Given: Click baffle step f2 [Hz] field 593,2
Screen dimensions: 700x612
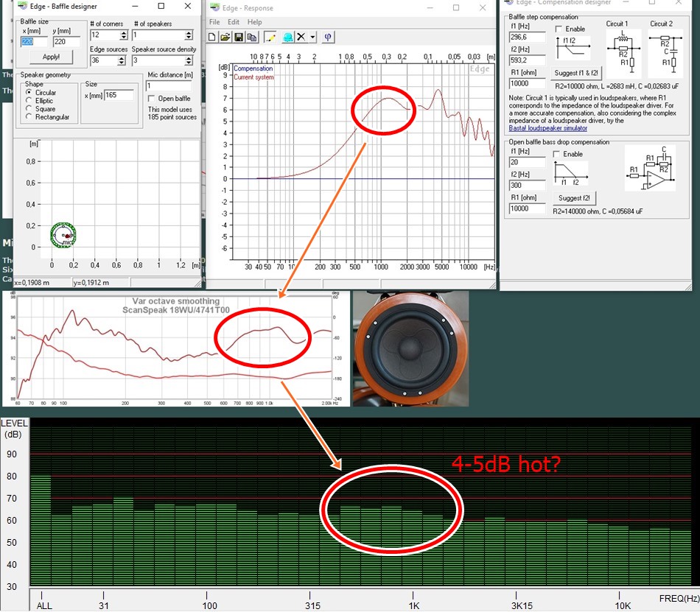Looking at the screenshot, I should click(x=528, y=60).
